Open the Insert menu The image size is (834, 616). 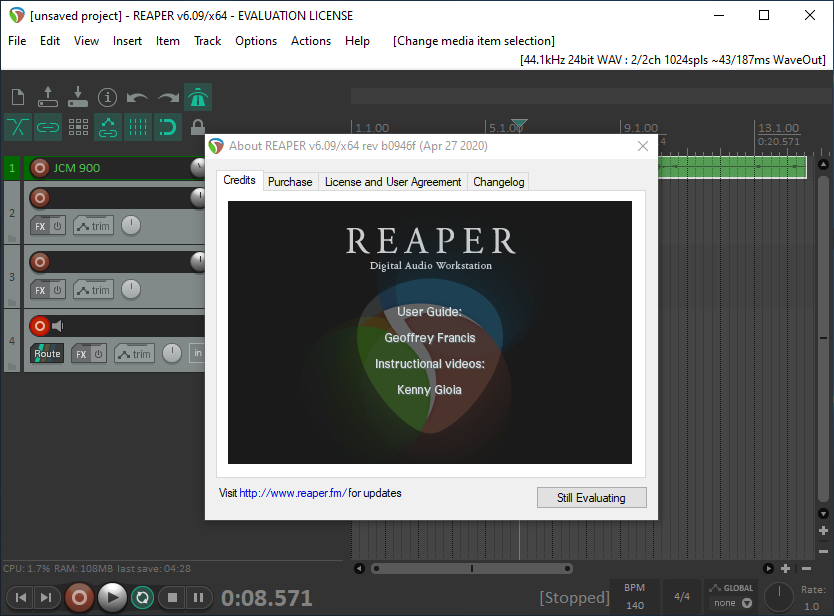click(x=127, y=41)
